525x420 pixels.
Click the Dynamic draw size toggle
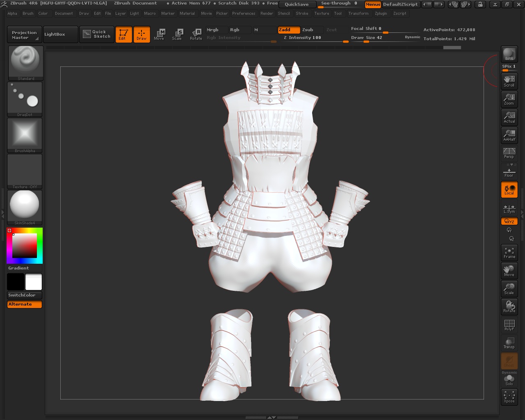point(413,37)
